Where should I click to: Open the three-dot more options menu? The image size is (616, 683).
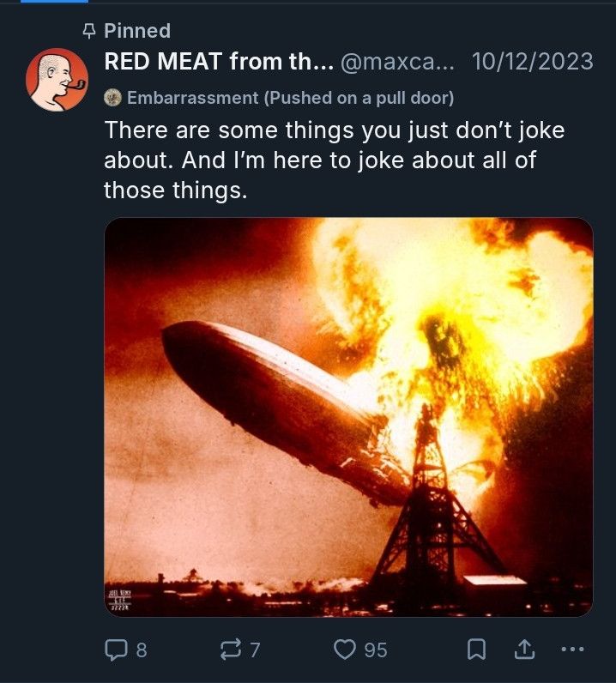tap(571, 650)
